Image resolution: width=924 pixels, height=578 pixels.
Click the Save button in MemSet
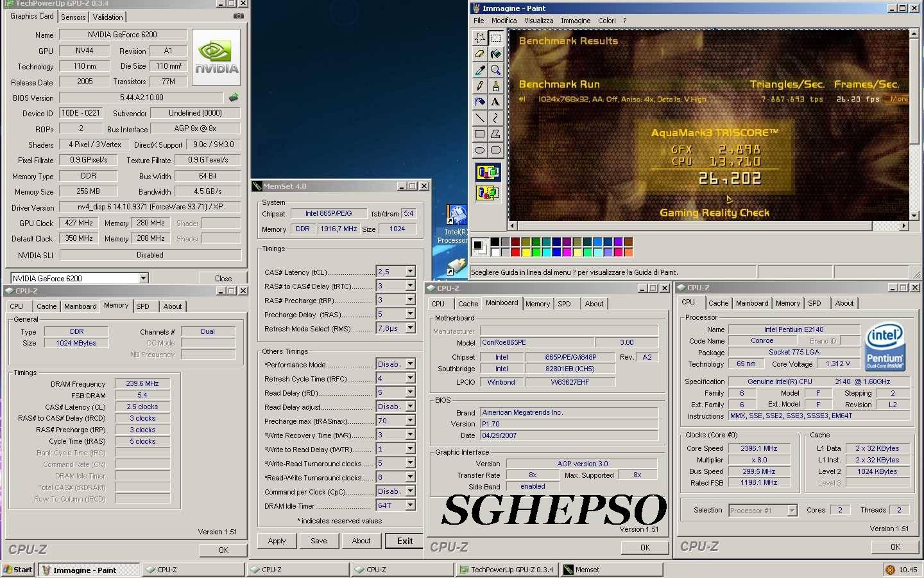tap(319, 541)
